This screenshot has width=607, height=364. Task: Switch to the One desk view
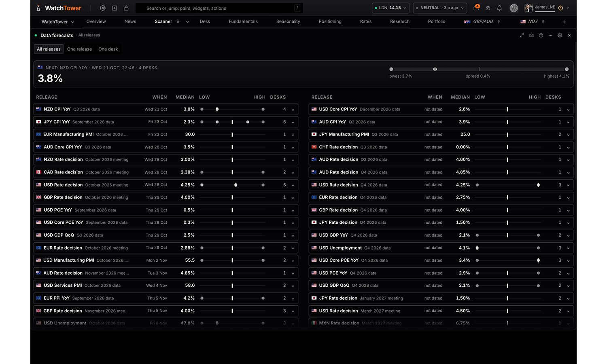coord(108,49)
